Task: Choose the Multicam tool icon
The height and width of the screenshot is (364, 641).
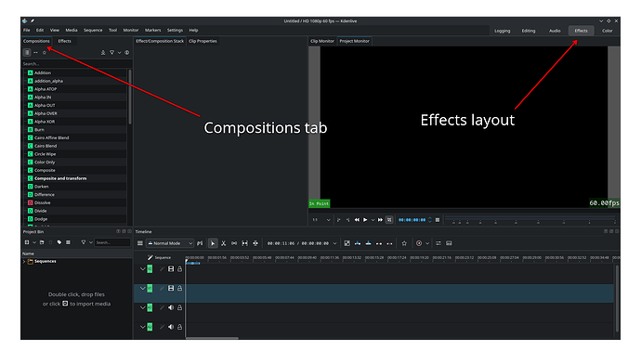Action: coord(255,243)
